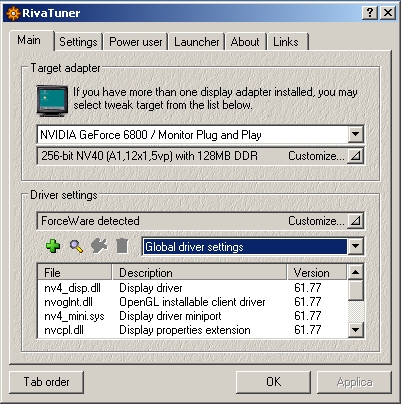The height and width of the screenshot is (404, 401).
Task: Close the RivaTuner window
Action: click(x=388, y=13)
